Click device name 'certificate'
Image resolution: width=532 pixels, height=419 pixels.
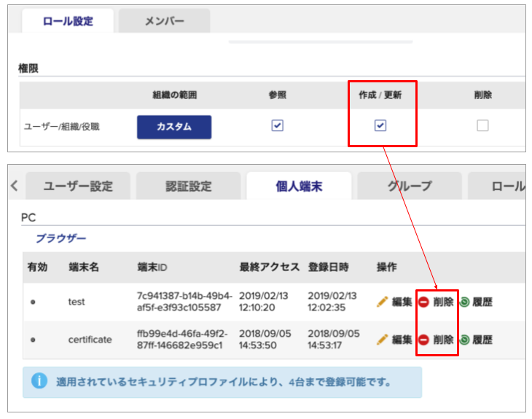(x=90, y=340)
